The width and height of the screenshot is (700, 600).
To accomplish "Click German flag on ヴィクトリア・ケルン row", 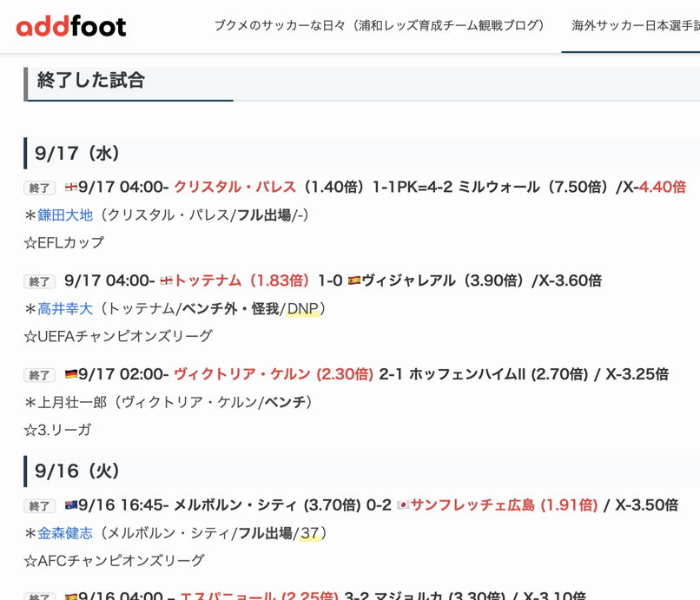I will (71, 374).
